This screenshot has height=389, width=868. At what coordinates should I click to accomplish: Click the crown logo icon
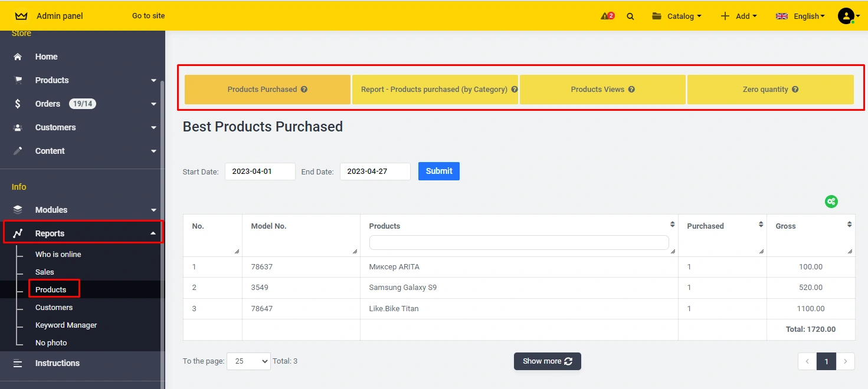pos(21,16)
